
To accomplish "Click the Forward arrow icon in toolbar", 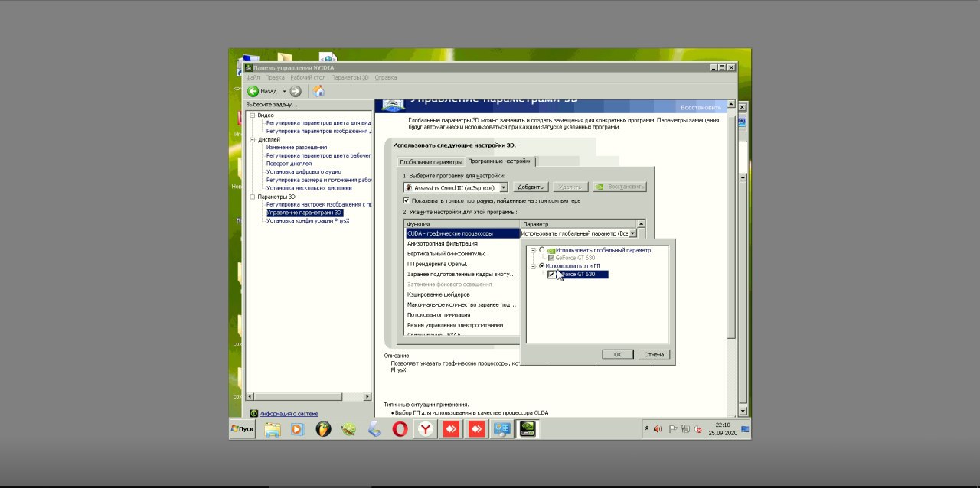I will [x=296, y=91].
